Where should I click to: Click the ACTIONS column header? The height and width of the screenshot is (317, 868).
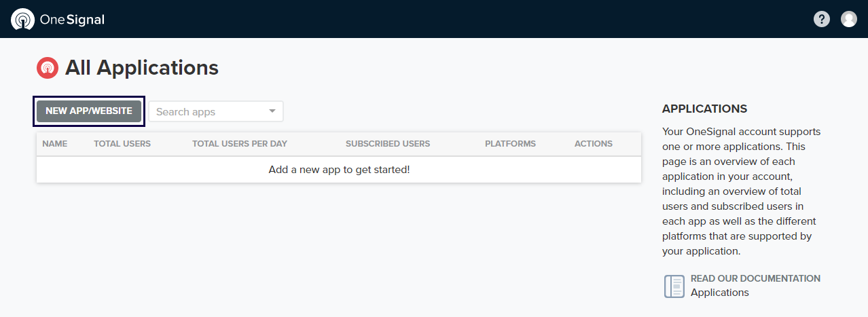pyautogui.click(x=593, y=144)
